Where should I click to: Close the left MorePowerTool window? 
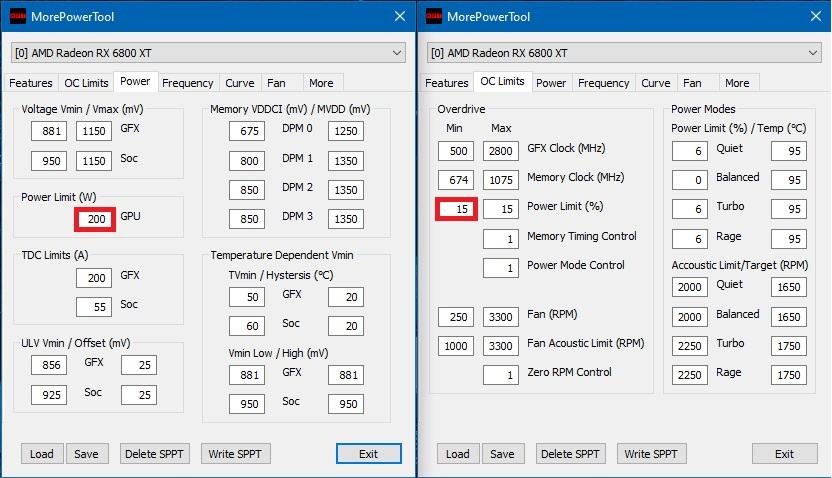[x=400, y=16]
